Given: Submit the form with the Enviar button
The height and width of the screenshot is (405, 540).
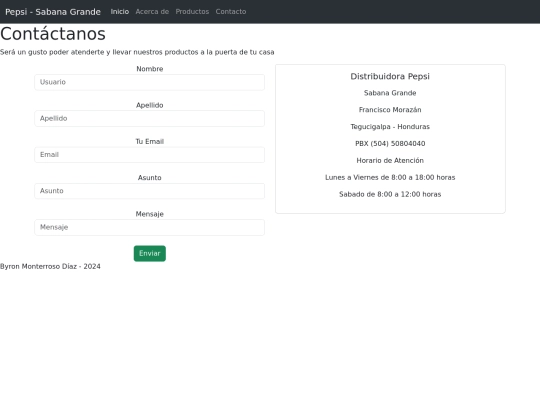Looking at the screenshot, I should (150, 253).
